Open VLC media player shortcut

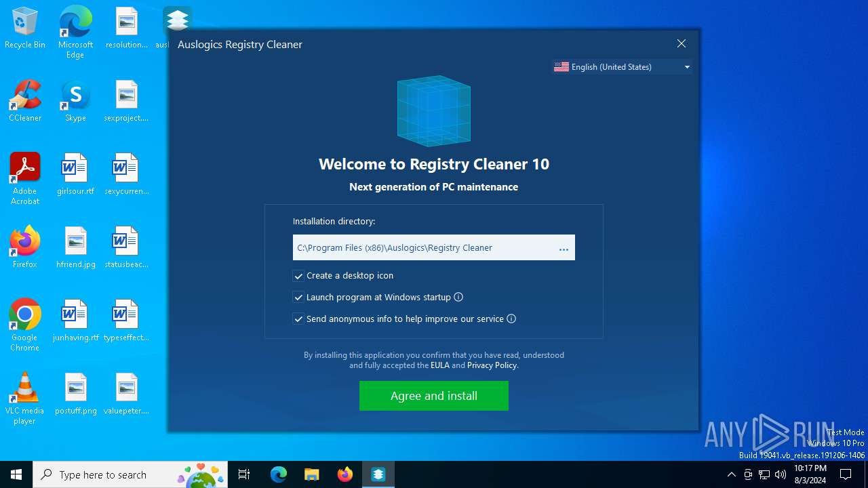25,399
